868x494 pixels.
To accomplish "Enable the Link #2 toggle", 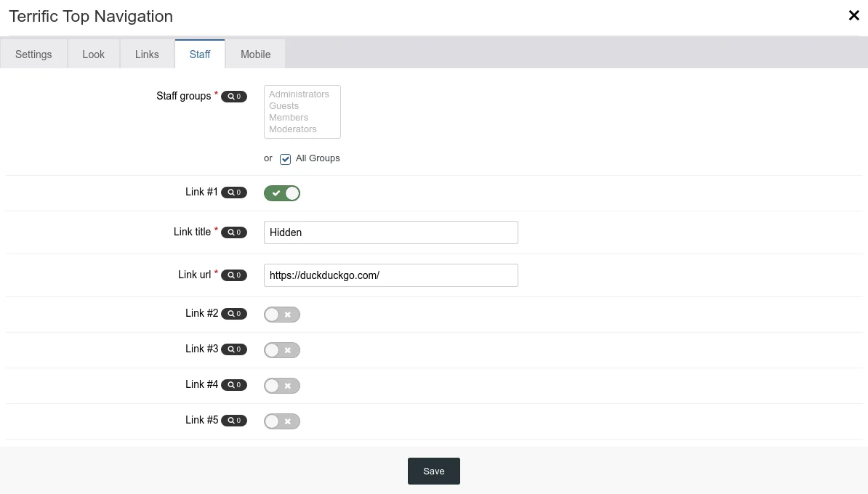I will (282, 315).
